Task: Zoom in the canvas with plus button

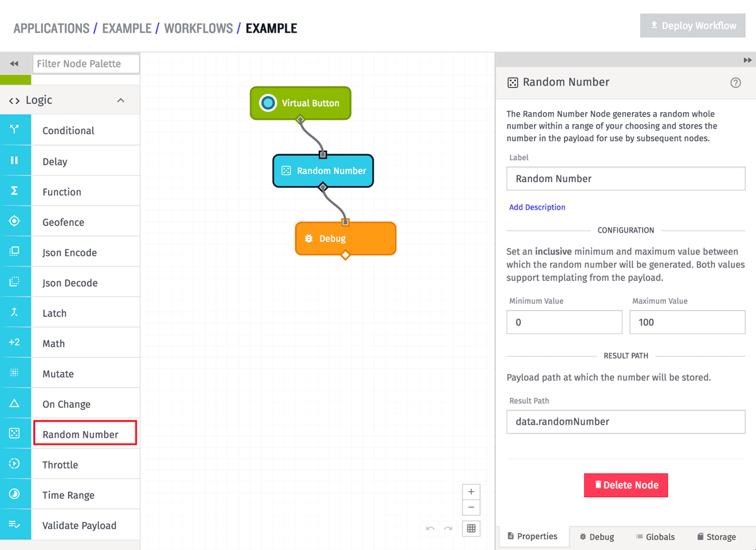Action: pyautogui.click(x=471, y=492)
